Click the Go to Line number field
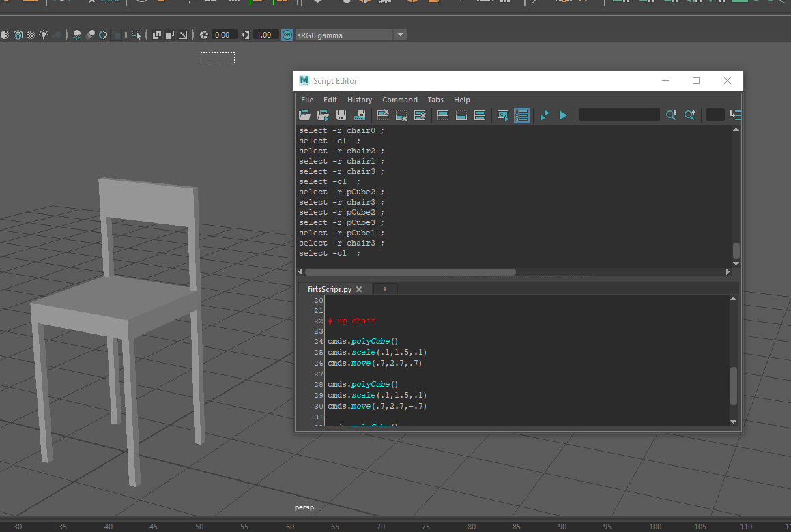791x532 pixels. point(715,115)
